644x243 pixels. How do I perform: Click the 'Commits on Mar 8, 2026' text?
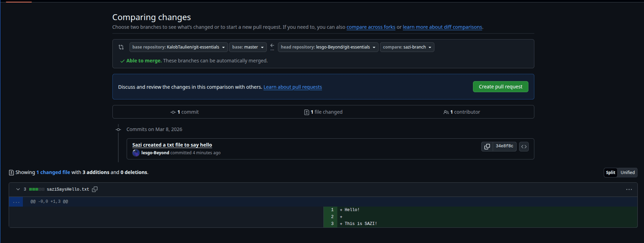point(154,129)
